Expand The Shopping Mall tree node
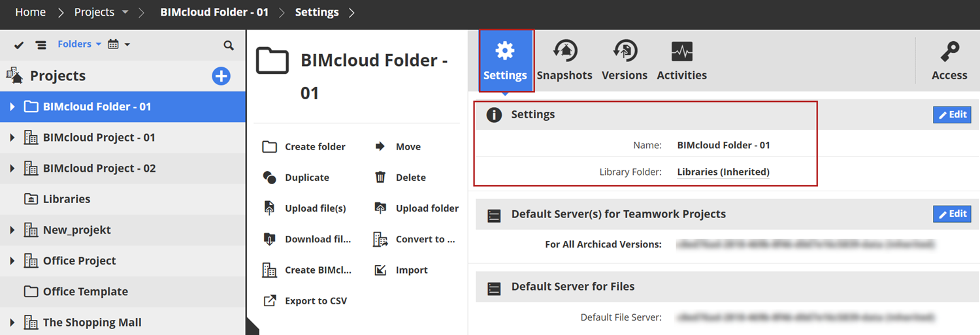The height and width of the screenshot is (335, 980). click(12, 323)
